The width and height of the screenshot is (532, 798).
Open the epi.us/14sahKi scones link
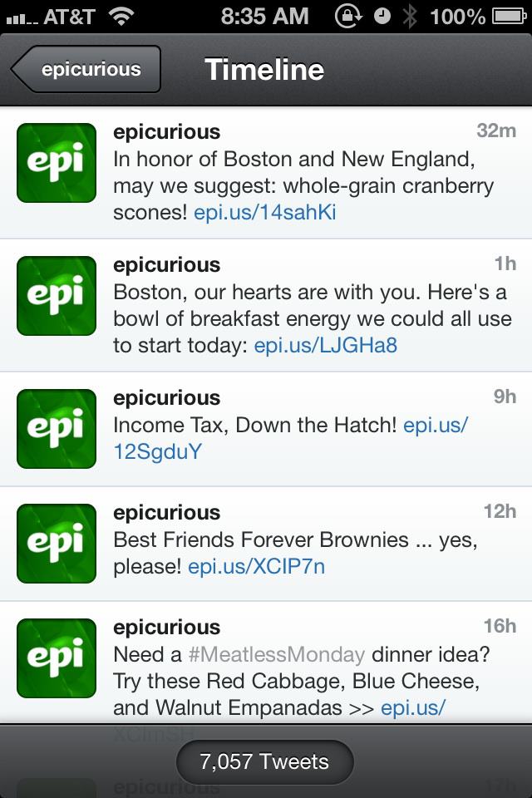pos(264,212)
